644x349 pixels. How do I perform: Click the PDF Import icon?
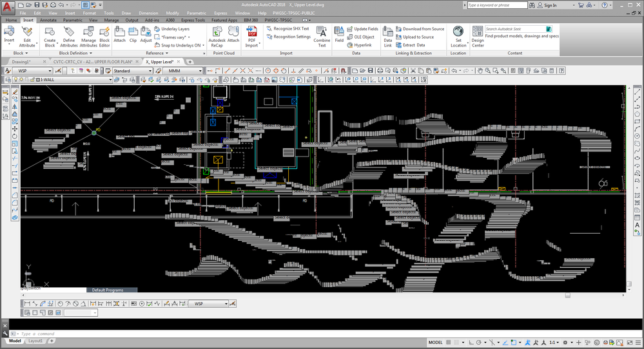point(252,32)
